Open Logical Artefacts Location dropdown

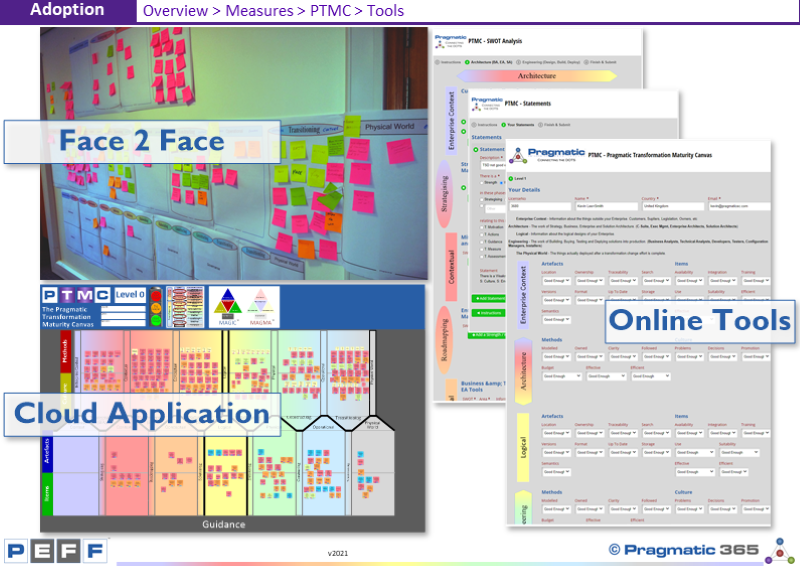point(556,433)
